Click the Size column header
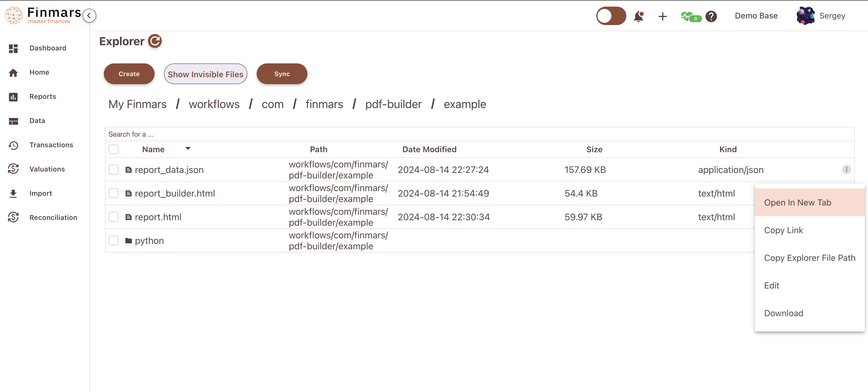The height and width of the screenshot is (392, 868). point(594,150)
